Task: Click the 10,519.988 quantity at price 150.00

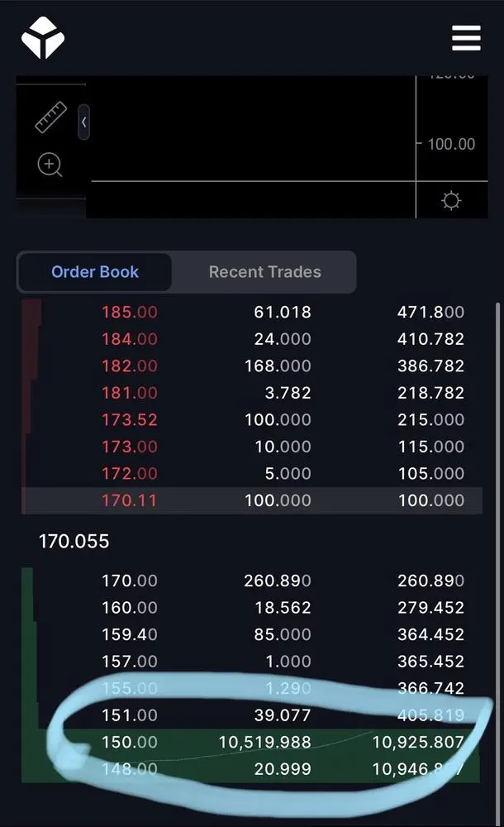Action: (x=264, y=743)
